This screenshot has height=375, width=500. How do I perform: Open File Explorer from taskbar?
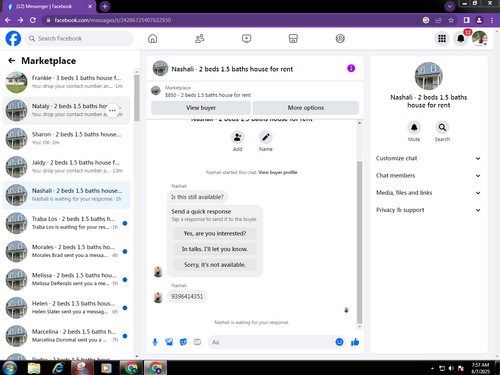point(34,368)
